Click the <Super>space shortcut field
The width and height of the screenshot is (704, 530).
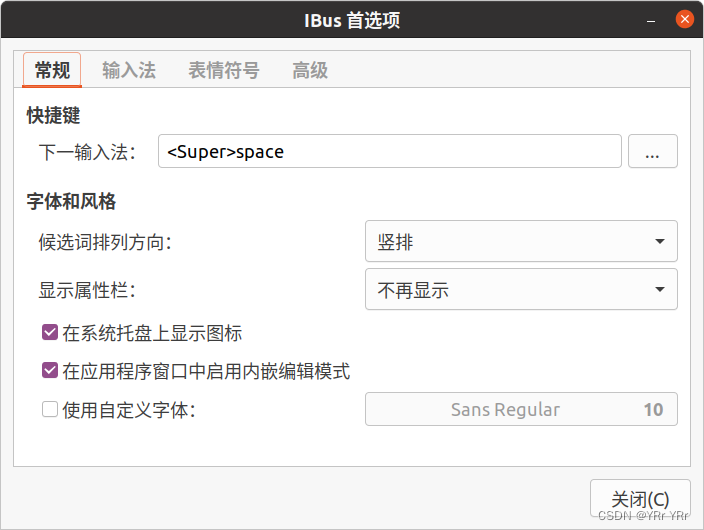click(389, 151)
